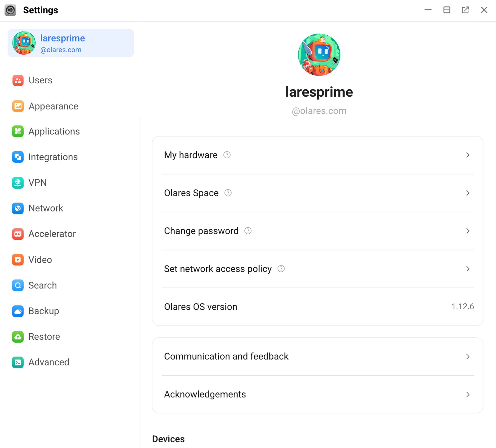Screen dimensions: 496x448
Task: Open Settings in a new window
Action: [x=465, y=10]
